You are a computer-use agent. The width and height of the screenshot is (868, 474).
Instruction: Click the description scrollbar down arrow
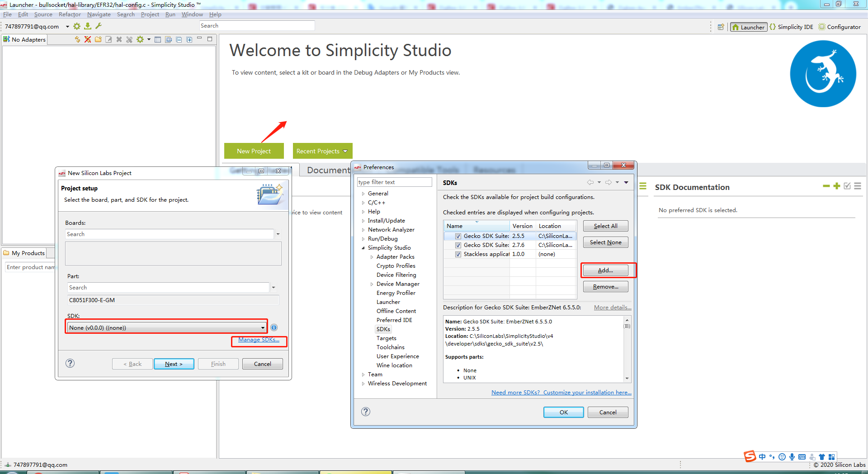tap(627, 378)
